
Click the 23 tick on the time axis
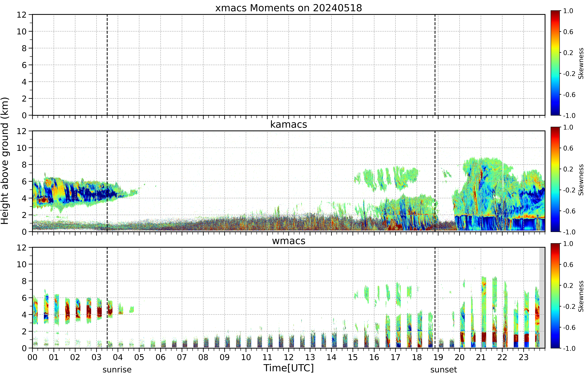523,357
